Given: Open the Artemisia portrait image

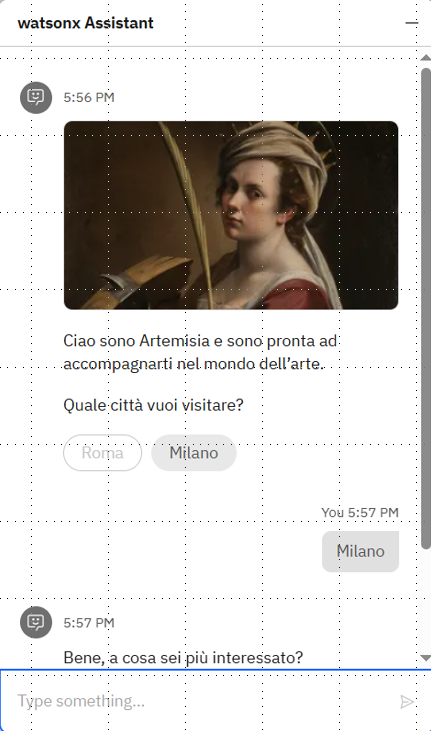Looking at the screenshot, I should [x=231, y=215].
